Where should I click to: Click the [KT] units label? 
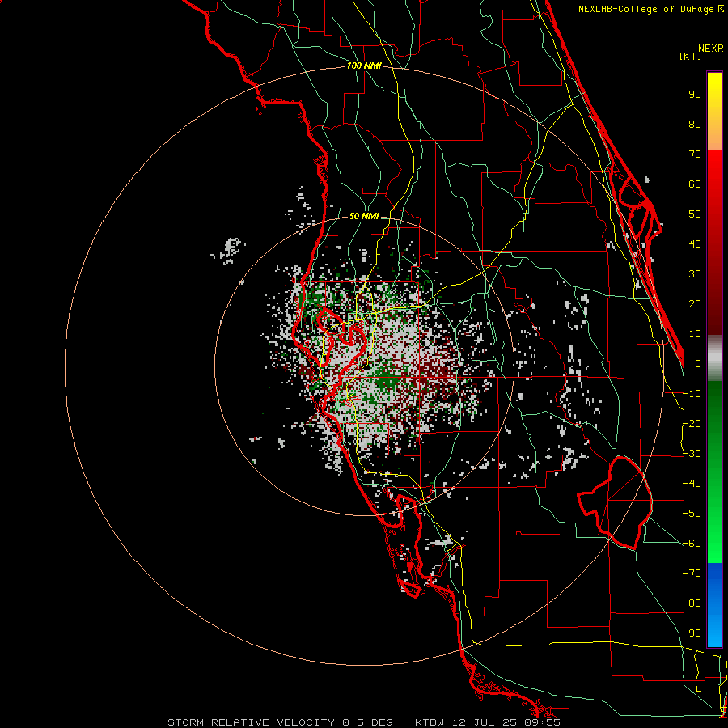[691, 56]
